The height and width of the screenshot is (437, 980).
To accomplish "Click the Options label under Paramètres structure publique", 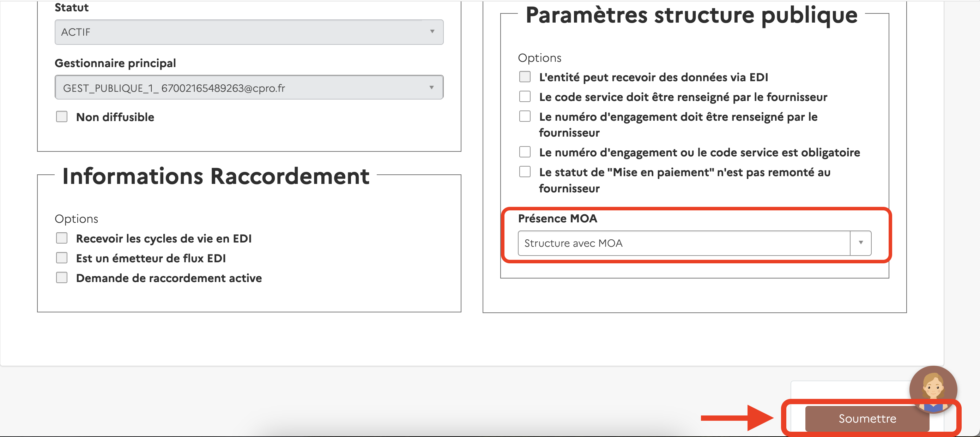I will (x=539, y=58).
